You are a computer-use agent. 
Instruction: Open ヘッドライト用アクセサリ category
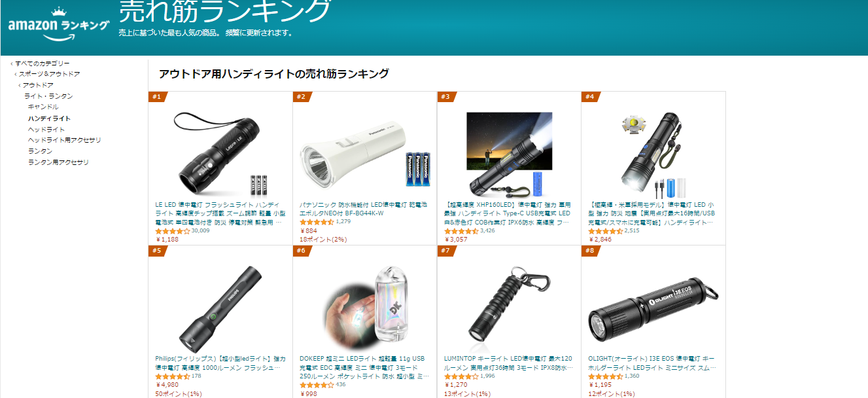64,140
